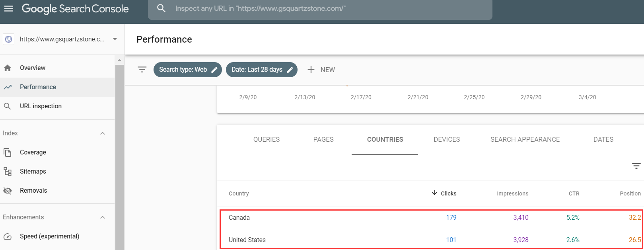Switch to the Dates tab

(x=603, y=140)
